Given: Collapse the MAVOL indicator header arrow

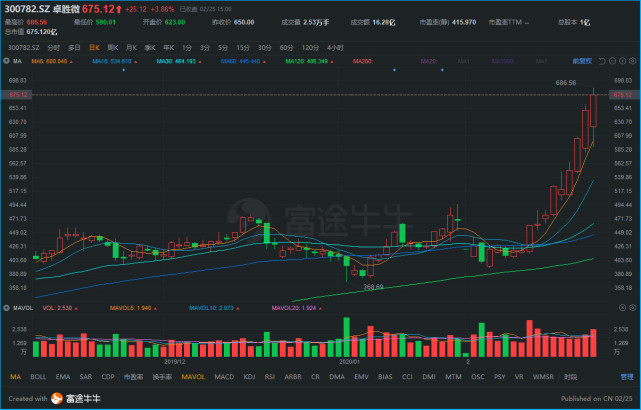Looking at the screenshot, I should point(6,308).
